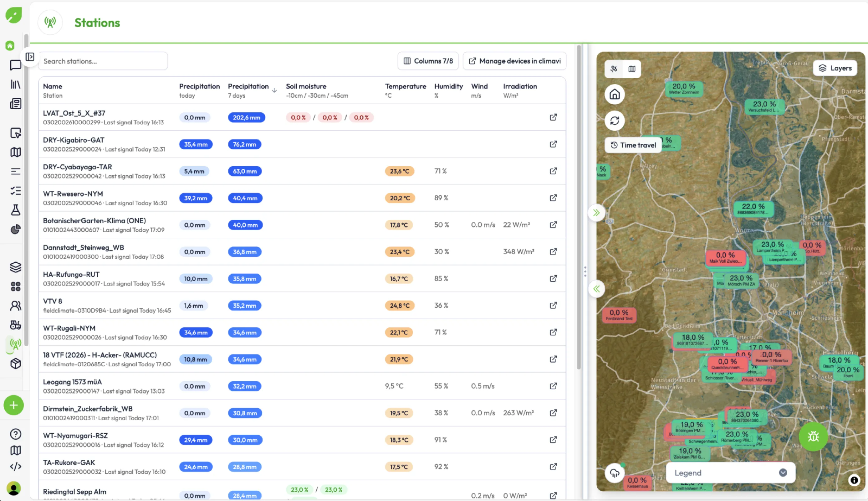Sort by Precipitation 7 days column
Screen dimensions: 868x501
click(x=252, y=90)
